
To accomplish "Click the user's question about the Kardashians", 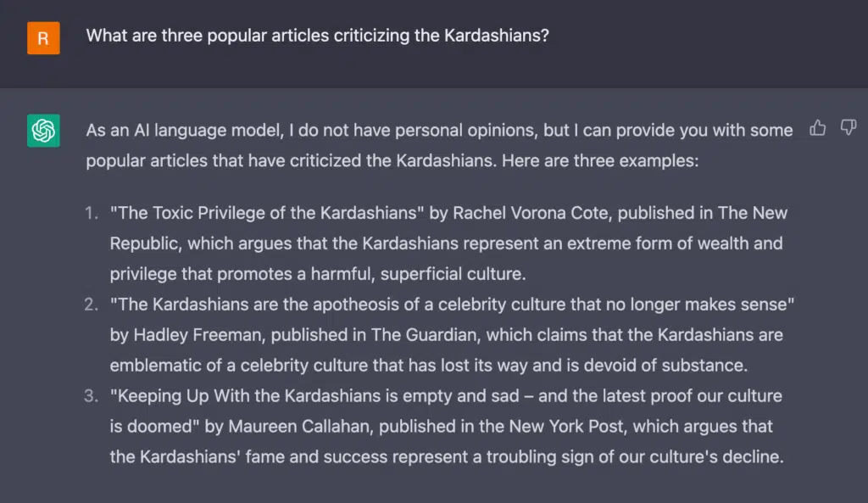I will tap(317, 36).
